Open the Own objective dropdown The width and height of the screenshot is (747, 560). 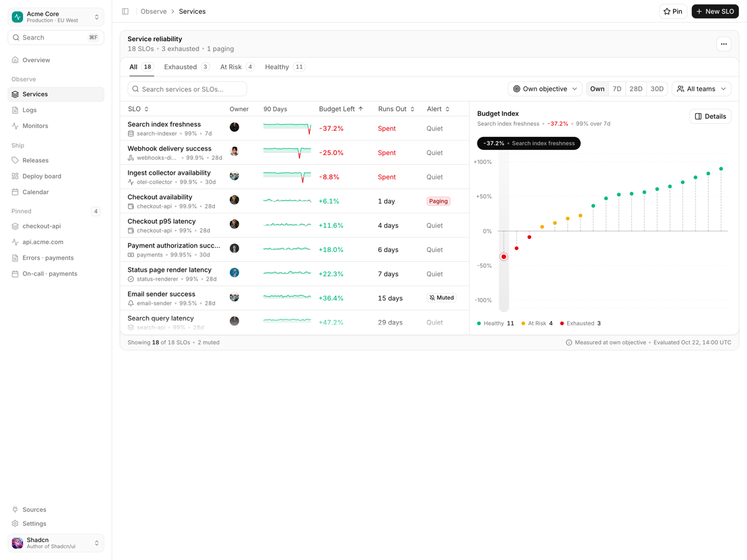[545, 89]
